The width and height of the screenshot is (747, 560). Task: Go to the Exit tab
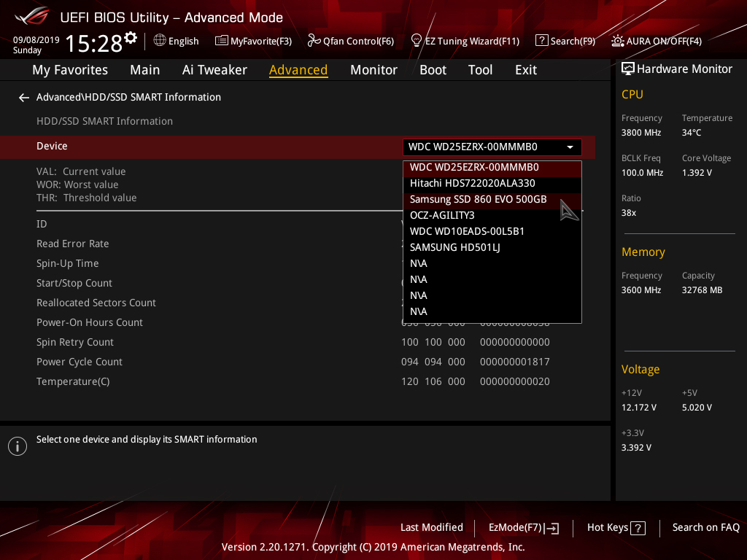tap(526, 70)
